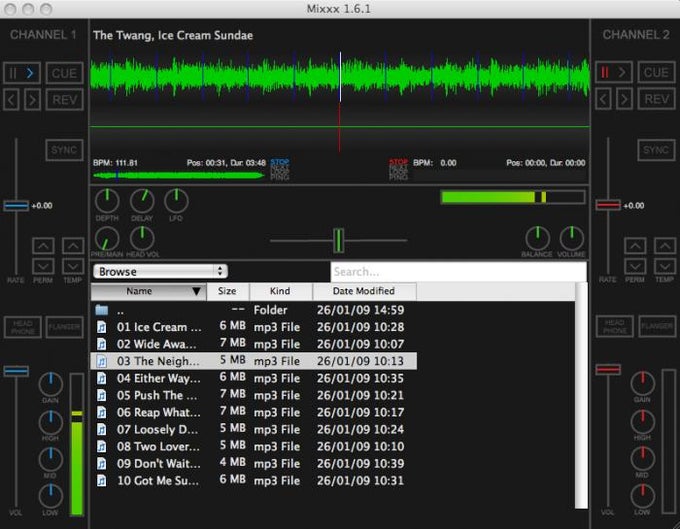
Task: Click Channel 2 rate slider handle
Action: (608, 205)
